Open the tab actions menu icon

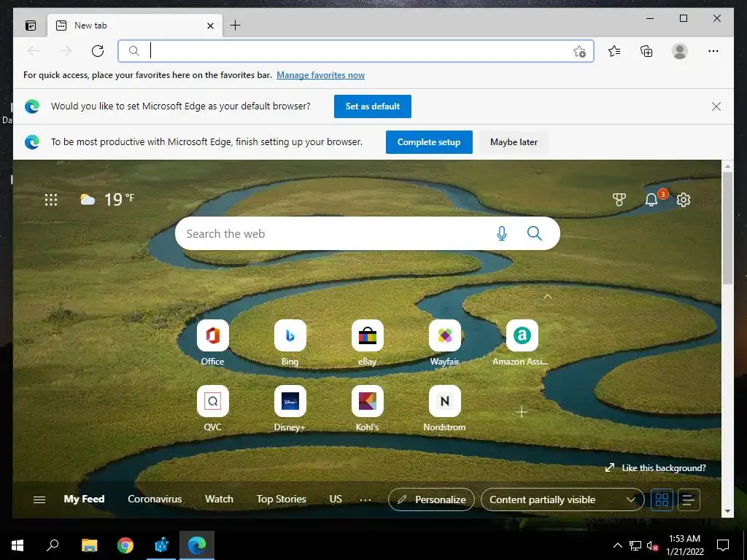(31, 26)
